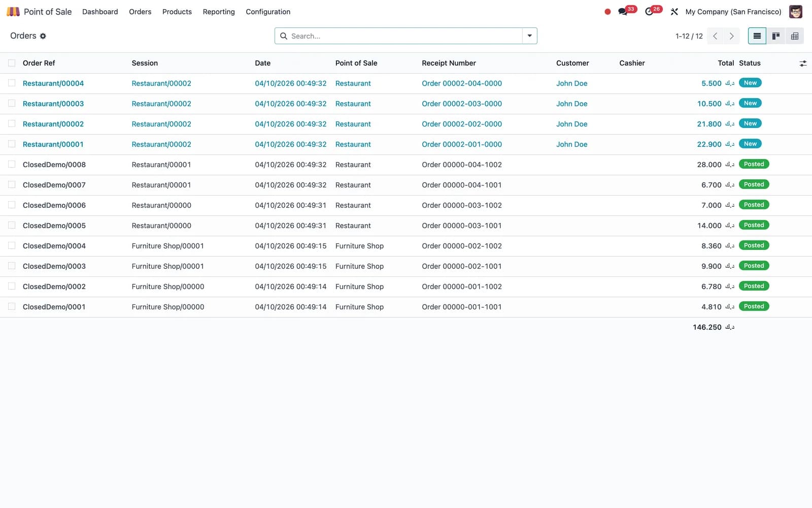This screenshot has height=508, width=812.
Task: Click session Furniture Shop/00001 in ClosedDemo/0004 row
Action: [168, 246]
